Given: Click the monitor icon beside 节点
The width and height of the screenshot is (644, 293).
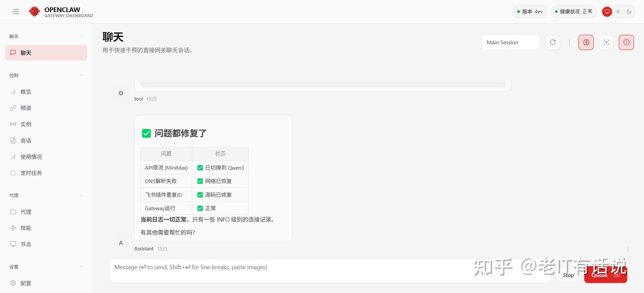Looking at the screenshot, I should click(13, 244).
